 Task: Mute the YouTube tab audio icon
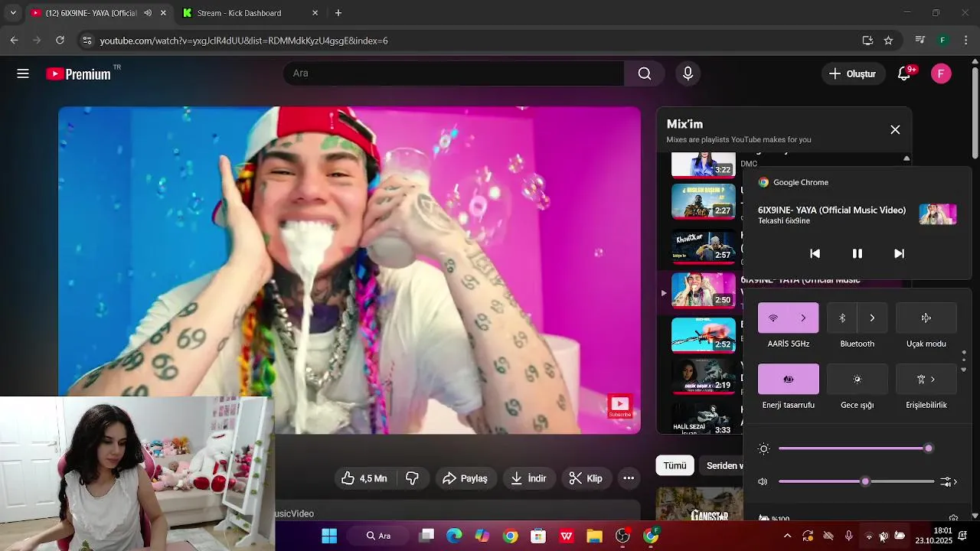pyautogui.click(x=148, y=13)
